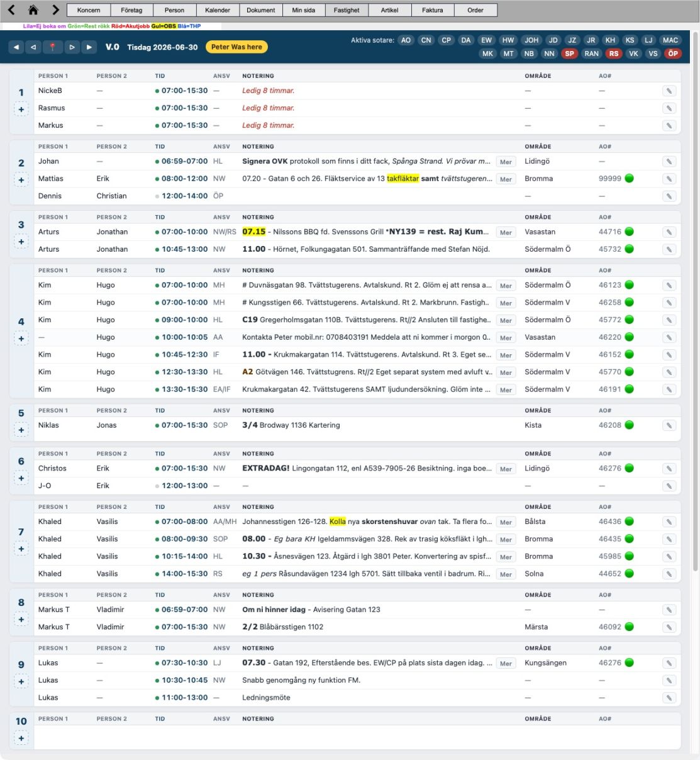Edit NickeB's row with pencil icon

(669, 91)
